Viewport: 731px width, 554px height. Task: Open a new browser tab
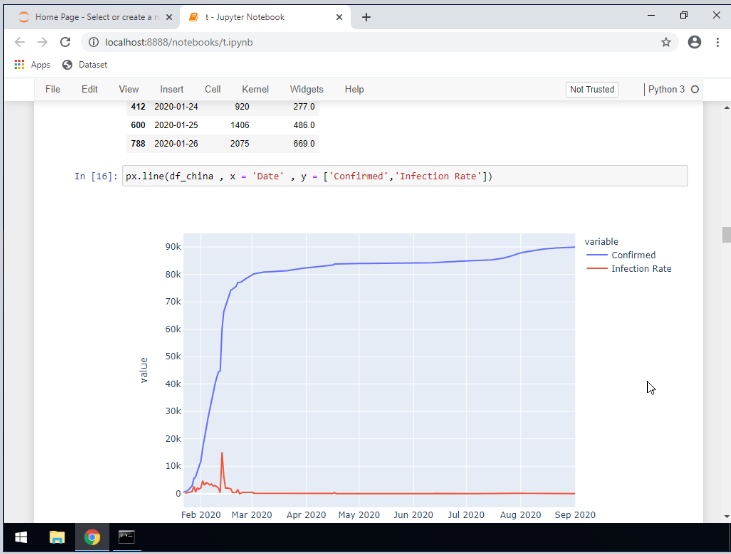pos(366,17)
